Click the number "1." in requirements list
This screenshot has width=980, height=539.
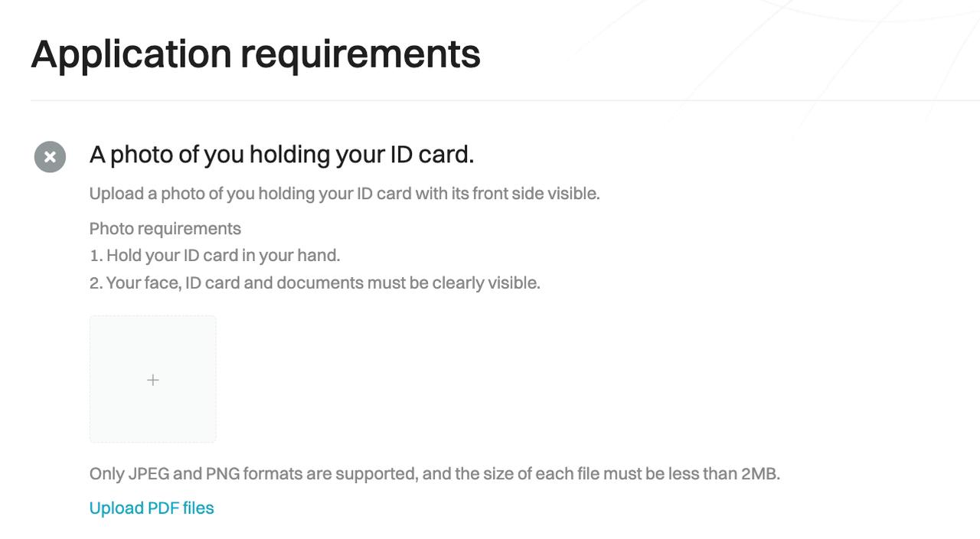coord(96,256)
